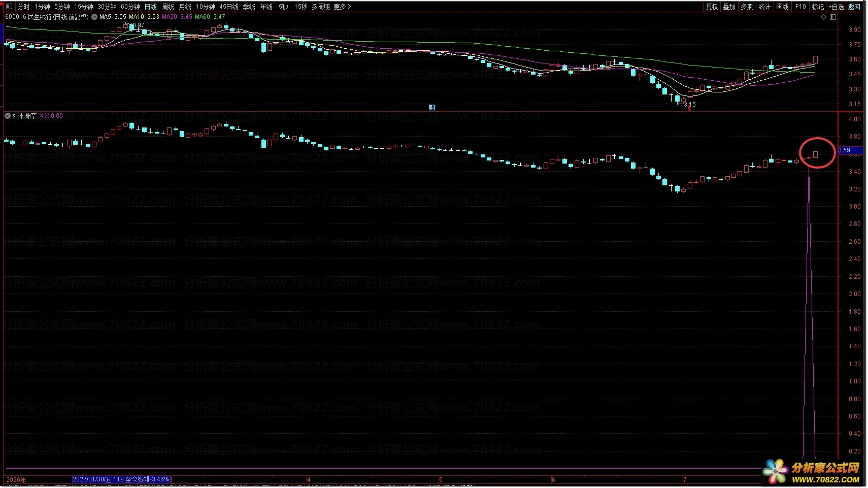
Task: Click the MA10: 3.53 indicator label
Action: 144,17
